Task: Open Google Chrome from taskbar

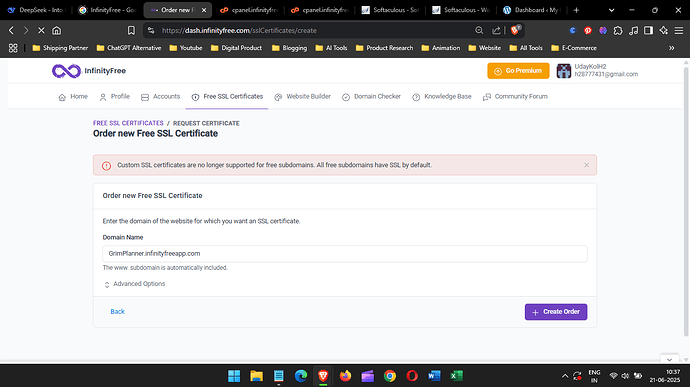Action: 390,376
